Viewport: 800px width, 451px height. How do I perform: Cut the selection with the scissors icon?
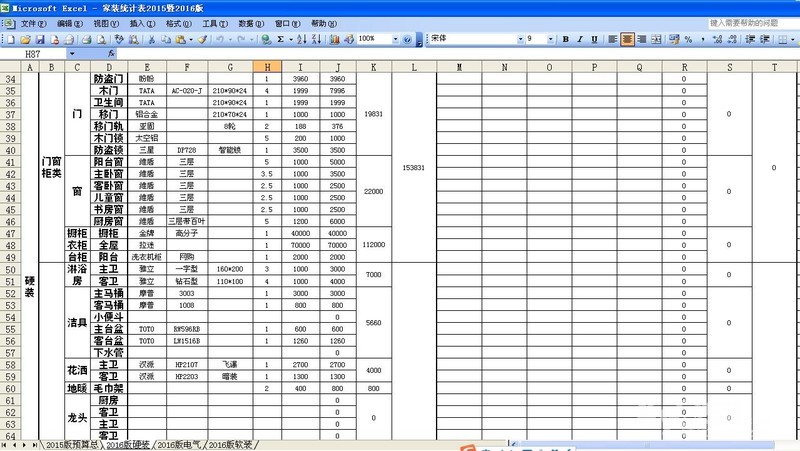pyautogui.click(x=152, y=39)
